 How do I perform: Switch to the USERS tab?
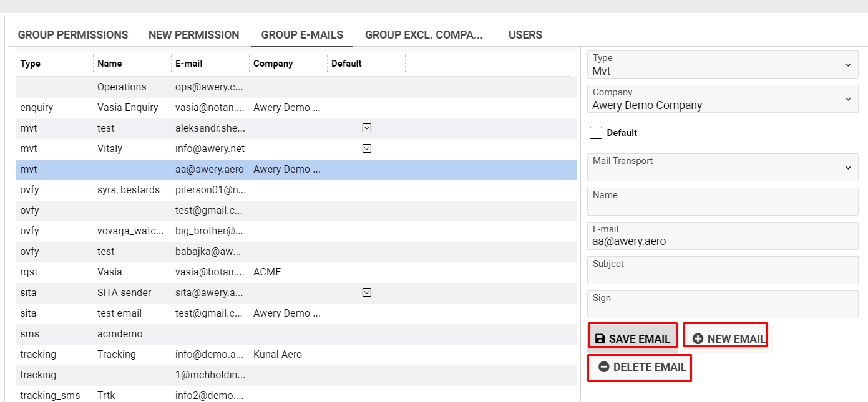[525, 35]
